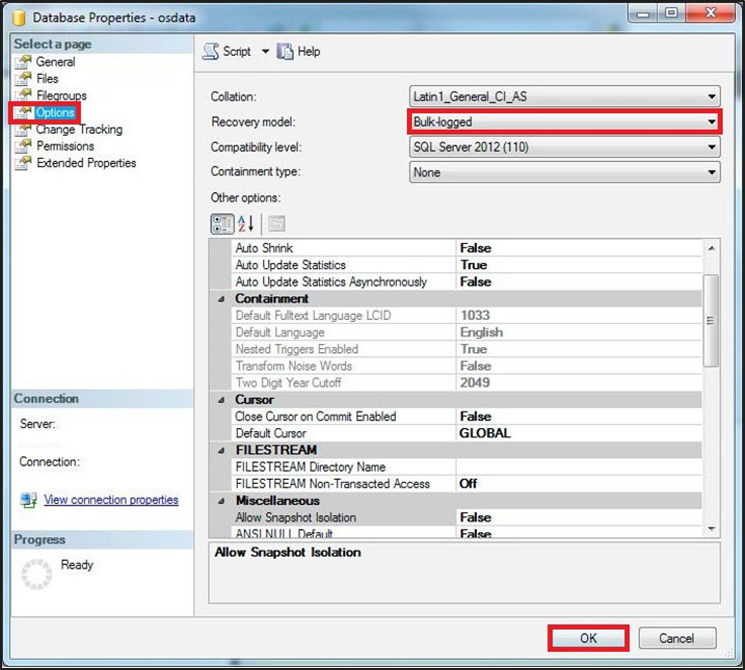Click the icon beside Permissions page
This screenshot has height=670, width=745.
click(23, 146)
